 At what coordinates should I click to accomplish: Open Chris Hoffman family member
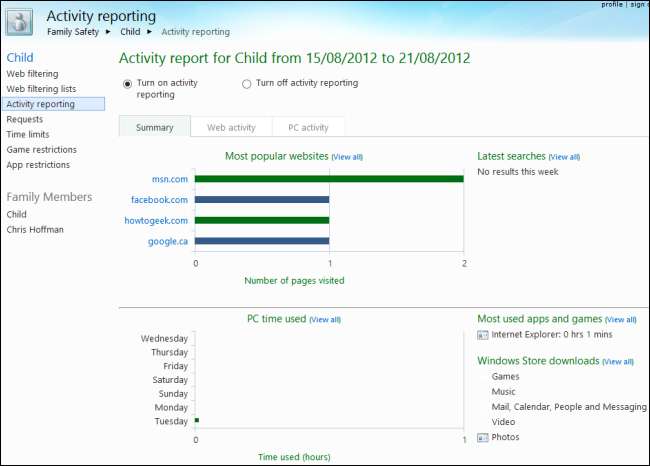(x=33, y=229)
